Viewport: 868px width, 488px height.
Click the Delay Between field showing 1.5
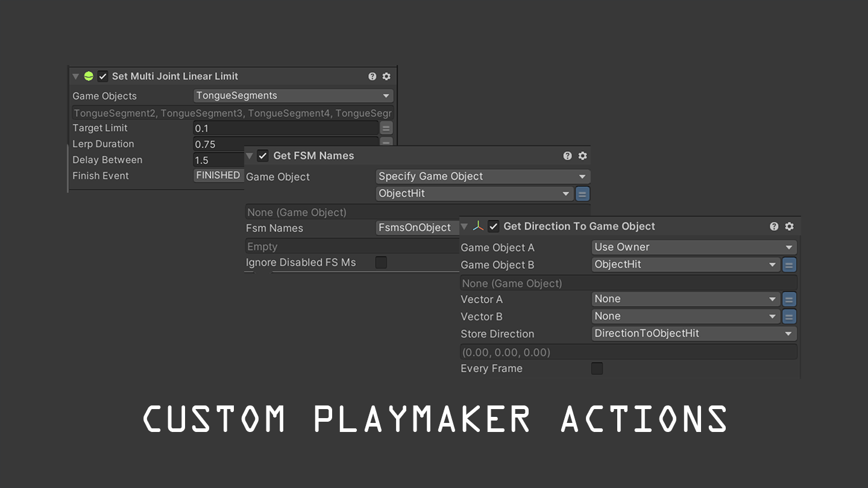[218, 160]
